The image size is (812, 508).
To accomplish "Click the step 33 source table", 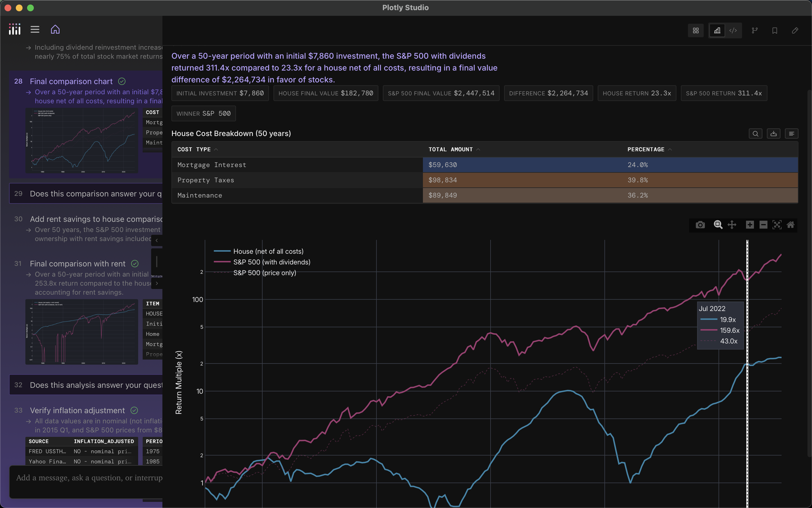I will pyautogui.click(x=81, y=451).
